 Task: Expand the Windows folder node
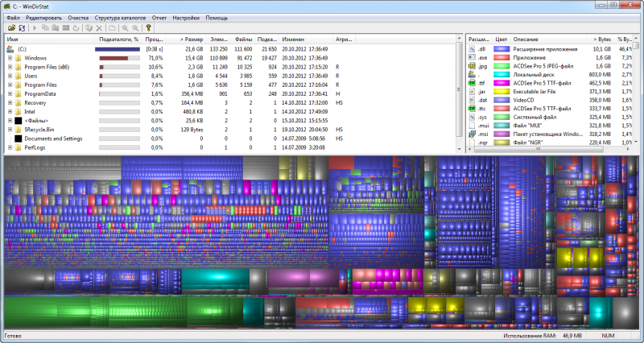click(x=10, y=58)
